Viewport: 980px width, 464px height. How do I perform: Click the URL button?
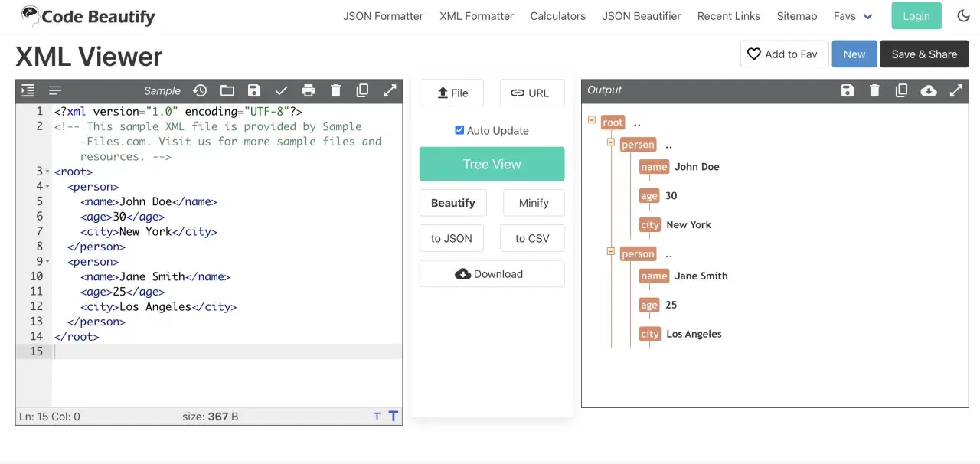click(532, 93)
